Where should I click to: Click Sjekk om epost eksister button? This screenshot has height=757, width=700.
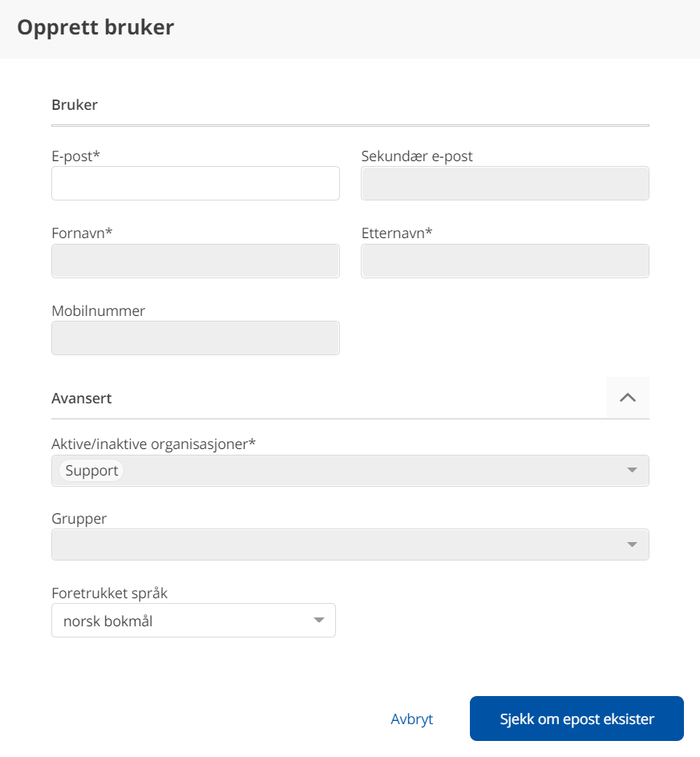[577, 719]
